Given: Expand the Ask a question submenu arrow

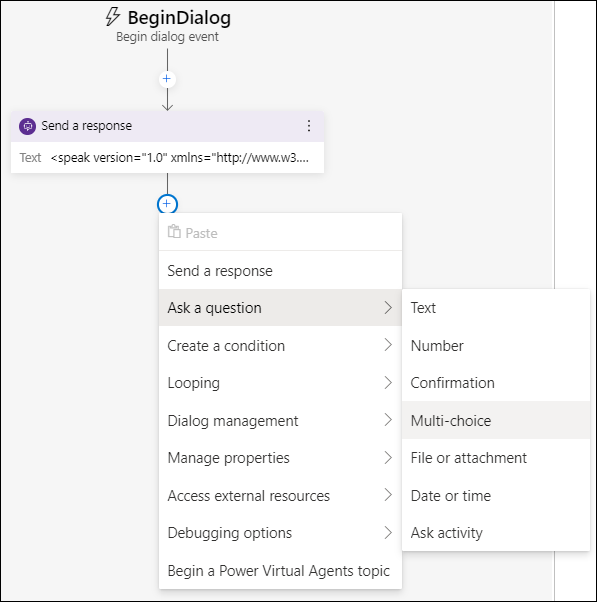Looking at the screenshot, I should tap(388, 308).
